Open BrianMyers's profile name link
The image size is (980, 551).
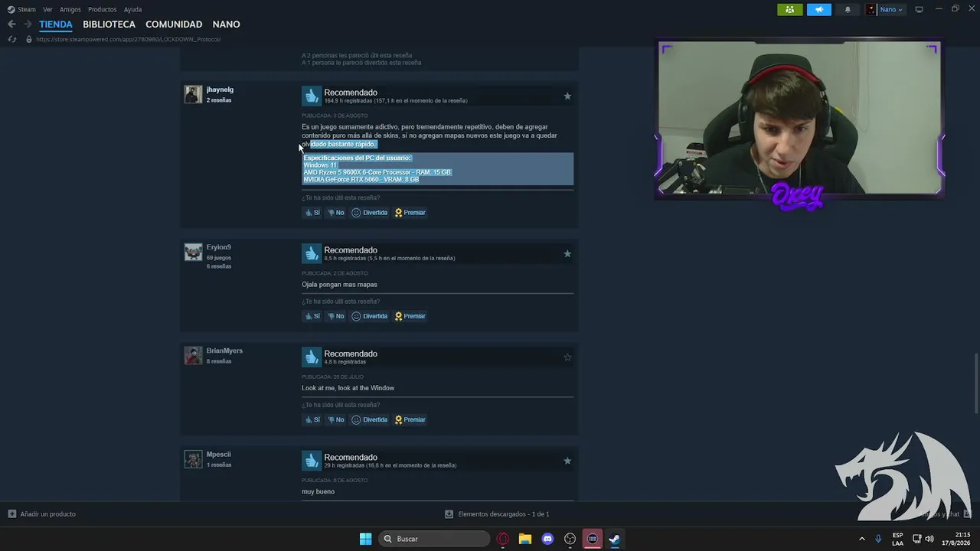[224, 350]
